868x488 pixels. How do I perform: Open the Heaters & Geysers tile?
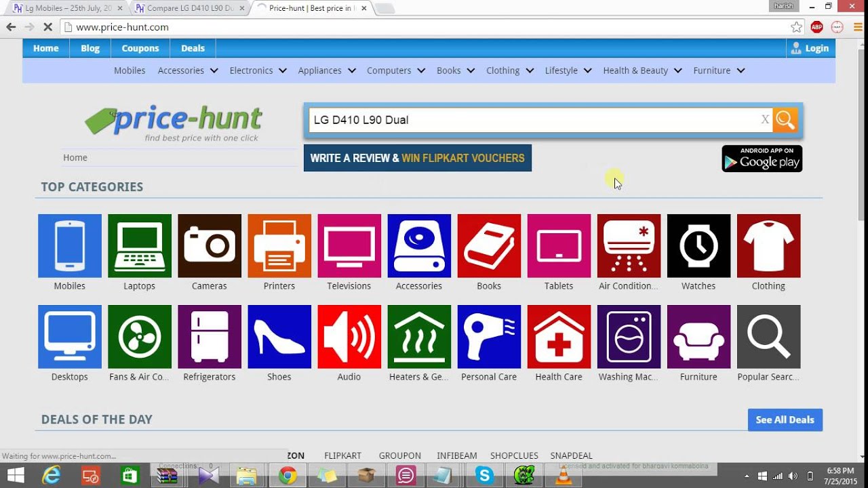click(x=419, y=337)
